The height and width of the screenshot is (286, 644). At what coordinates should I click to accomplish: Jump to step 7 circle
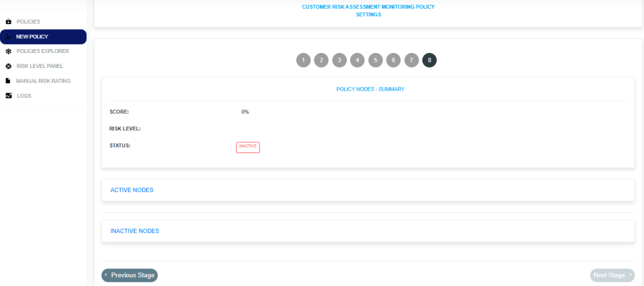tap(411, 60)
